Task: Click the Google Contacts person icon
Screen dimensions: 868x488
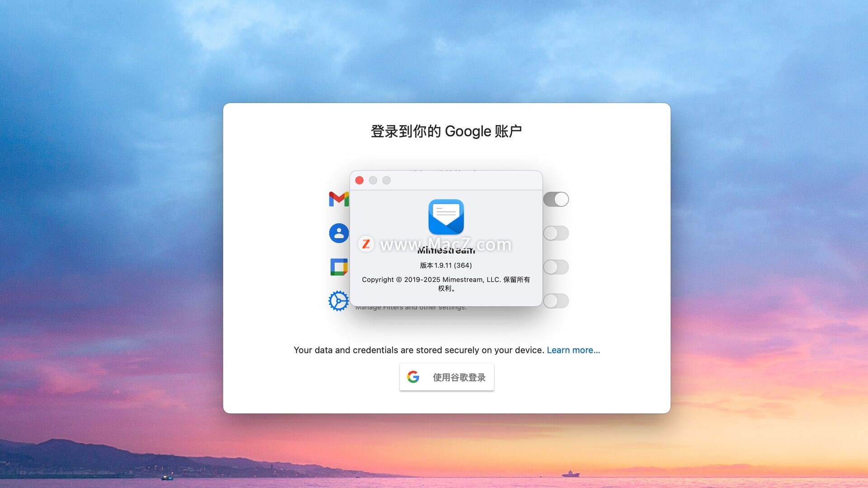Action: [339, 233]
